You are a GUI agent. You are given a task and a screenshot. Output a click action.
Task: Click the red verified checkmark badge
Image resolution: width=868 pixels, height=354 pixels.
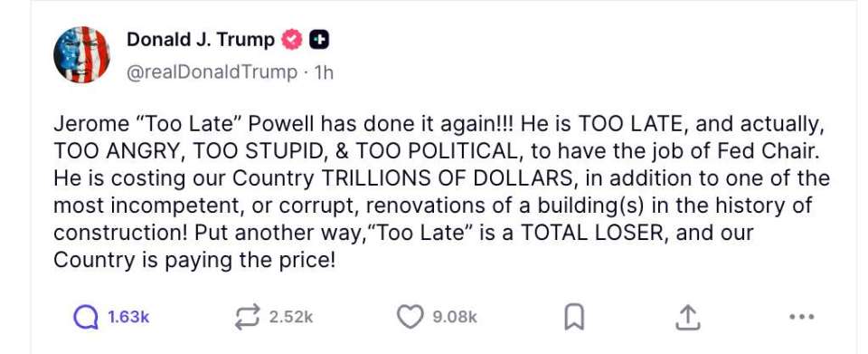pos(292,40)
